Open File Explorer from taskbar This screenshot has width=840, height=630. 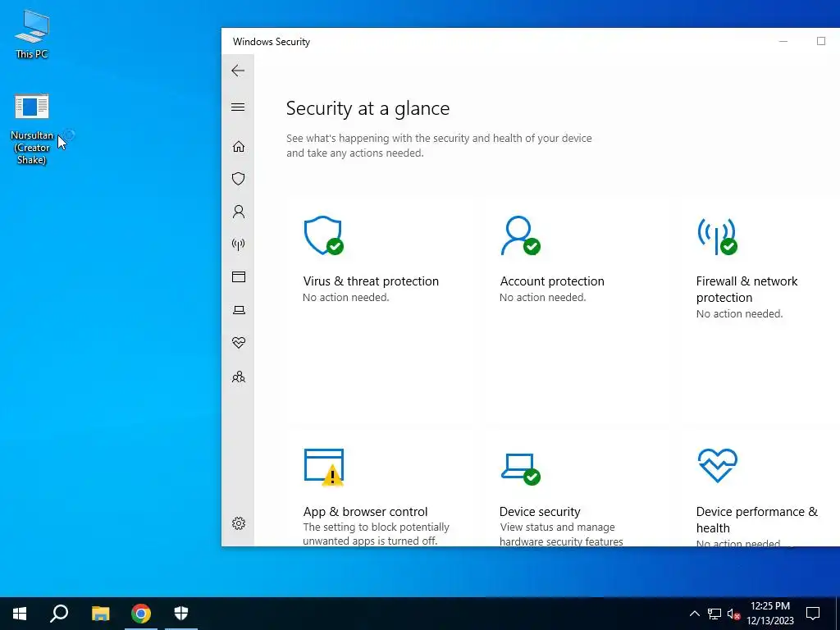tap(100, 614)
